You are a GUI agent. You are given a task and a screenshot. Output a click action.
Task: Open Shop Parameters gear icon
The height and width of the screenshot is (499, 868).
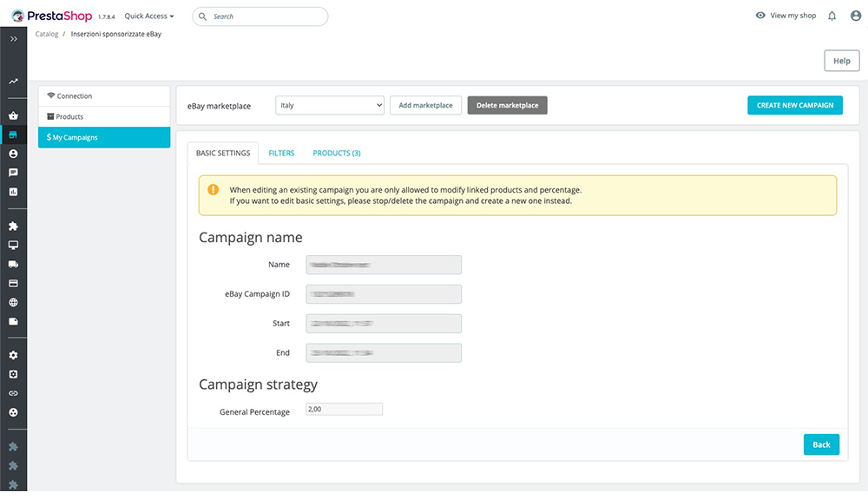[13, 355]
